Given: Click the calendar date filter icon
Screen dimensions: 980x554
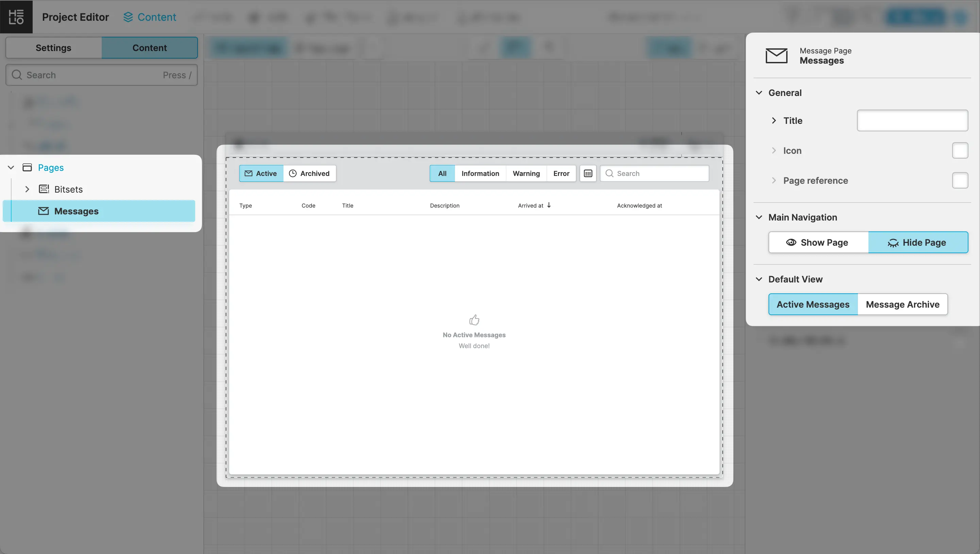Looking at the screenshot, I should 588,174.
